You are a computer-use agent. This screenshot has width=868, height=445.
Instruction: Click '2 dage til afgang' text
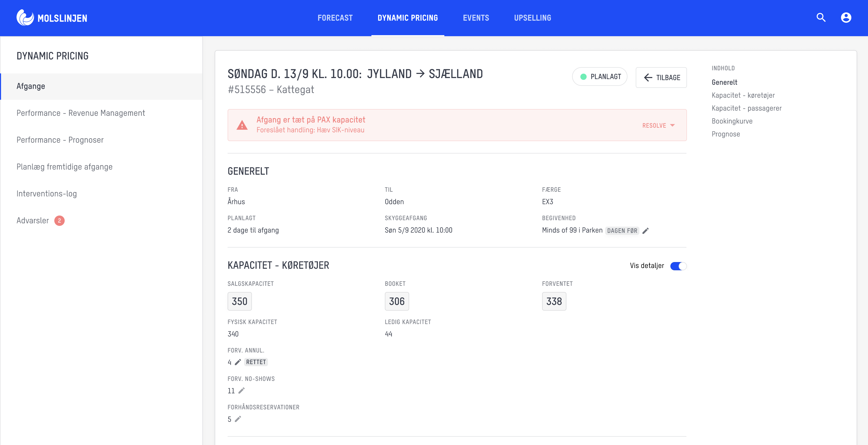coord(253,230)
